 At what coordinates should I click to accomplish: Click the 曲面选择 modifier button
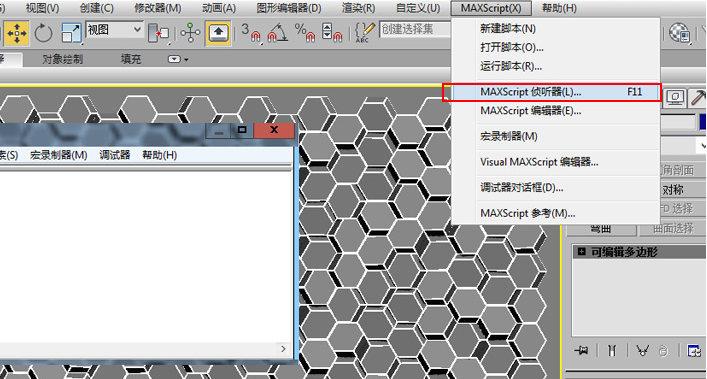pyautogui.click(x=672, y=228)
